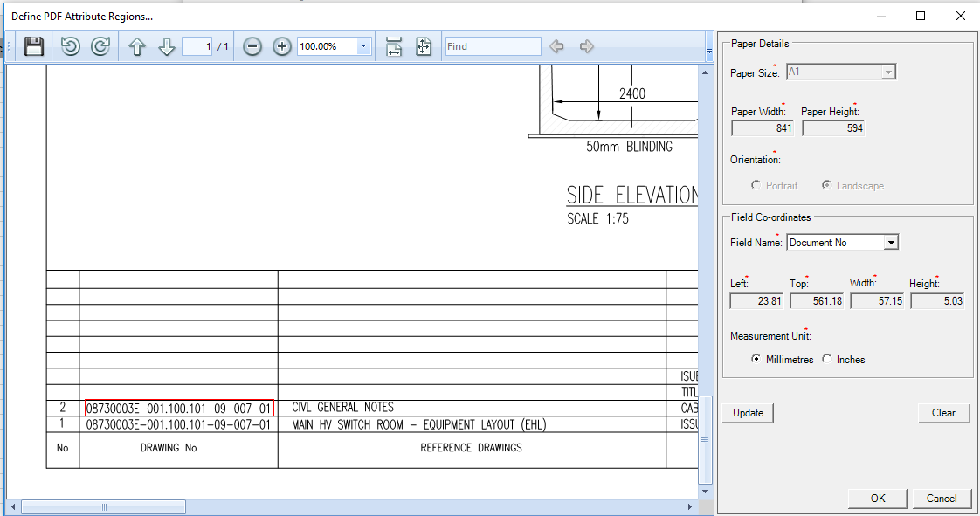The image size is (980, 516).
Task: Go to next page with down arrow
Action: tap(167, 45)
